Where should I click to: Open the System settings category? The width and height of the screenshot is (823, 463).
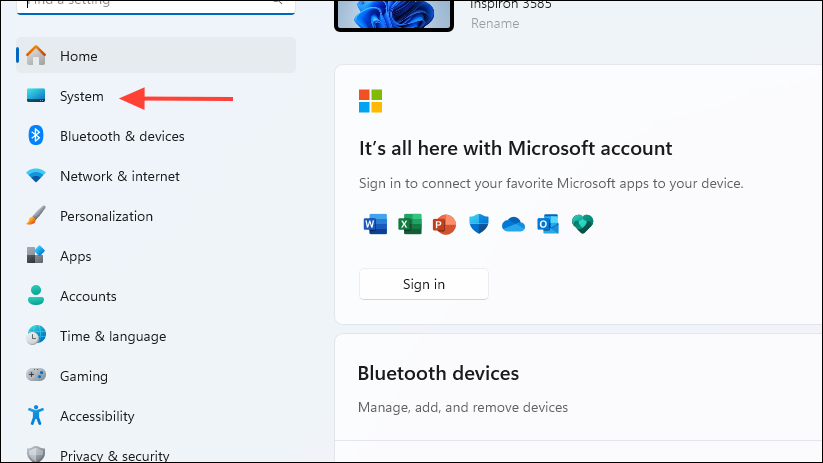(x=156, y=96)
